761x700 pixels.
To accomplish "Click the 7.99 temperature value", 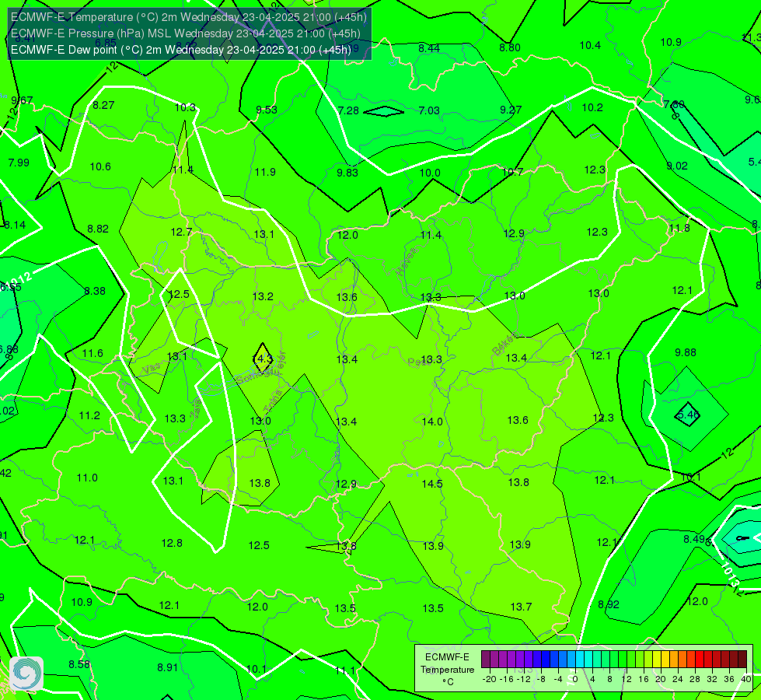I will tap(19, 163).
